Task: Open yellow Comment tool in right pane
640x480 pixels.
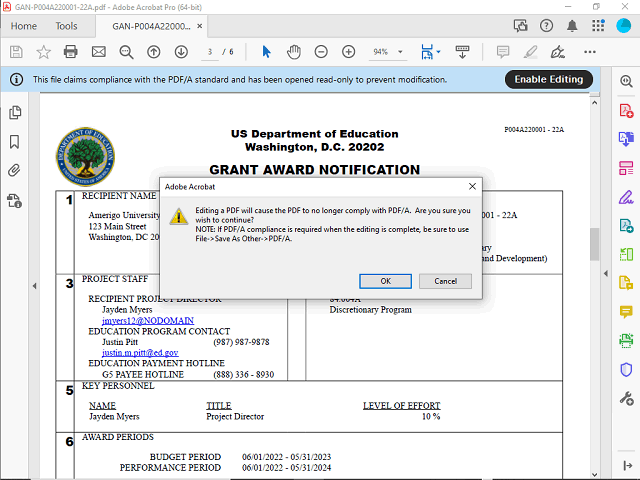Action: pos(626,312)
